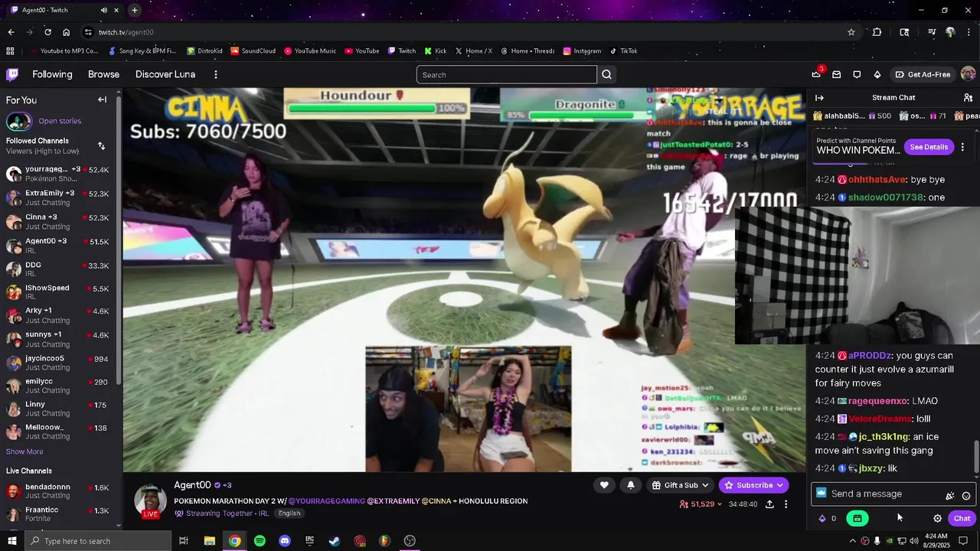This screenshot has height=551, width=980.
Task: Click Get Ad-Free button
Action: [923, 74]
